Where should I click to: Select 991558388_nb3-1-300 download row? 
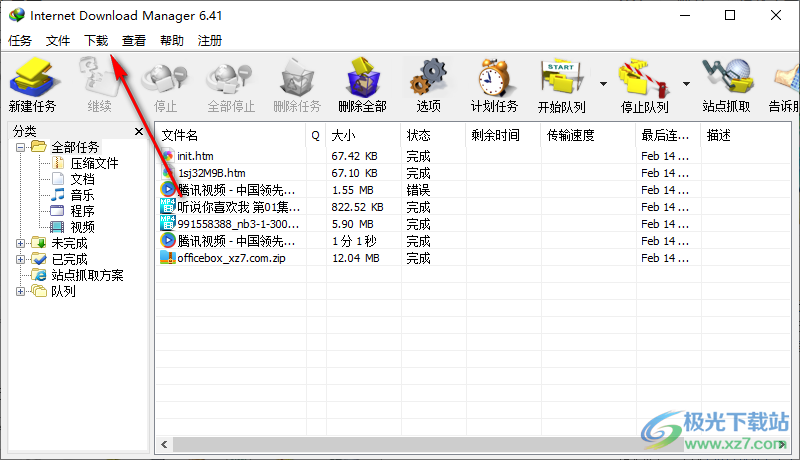click(x=473, y=224)
